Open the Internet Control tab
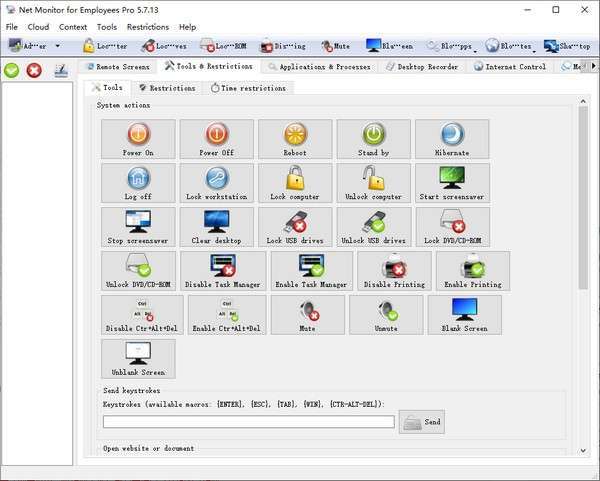The height and width of the screenshot is (481, 600). (x=510, y=67)
